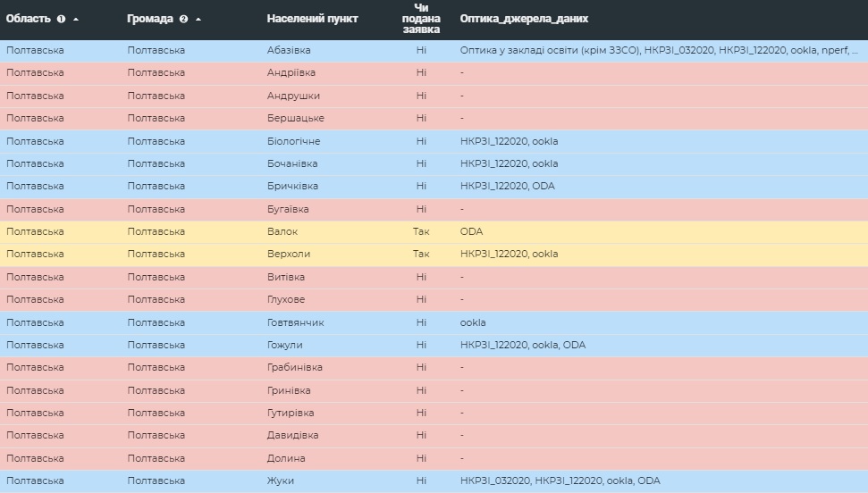Click the Громада cell in the Давидівка row
868x493 pixels.
click(x=156, y=436)
